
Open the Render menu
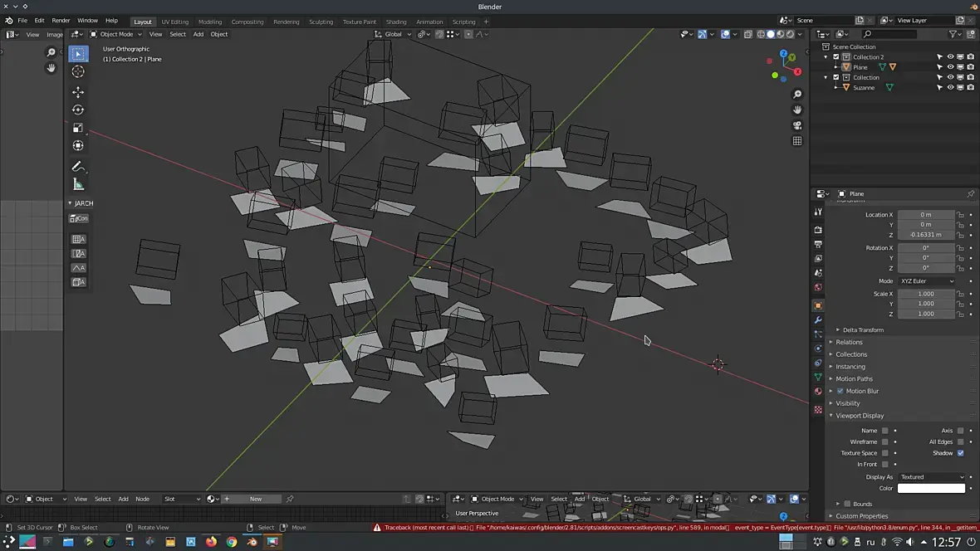pos(61,21)
